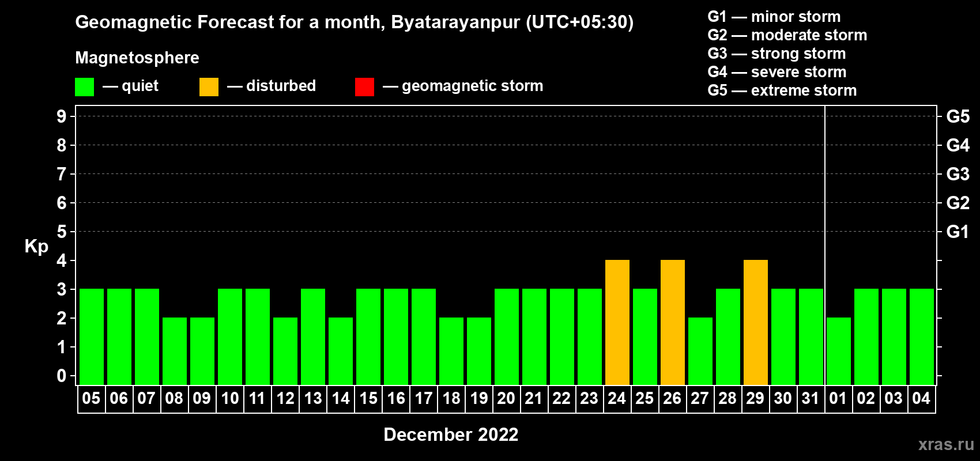Viewport: 980px width, 461px height.
Task: Click the Kp value 0 on left axis
Action: pos(62,376)
